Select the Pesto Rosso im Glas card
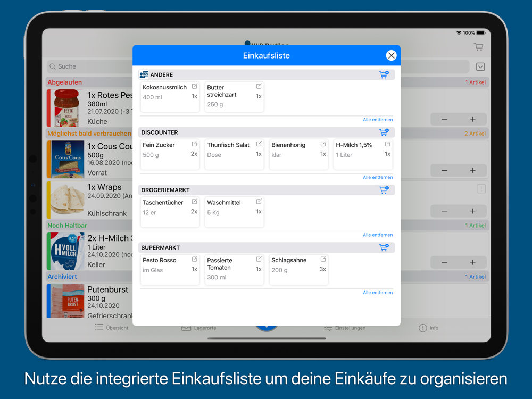This screenshot has width=532, height=399. [170, 270]
